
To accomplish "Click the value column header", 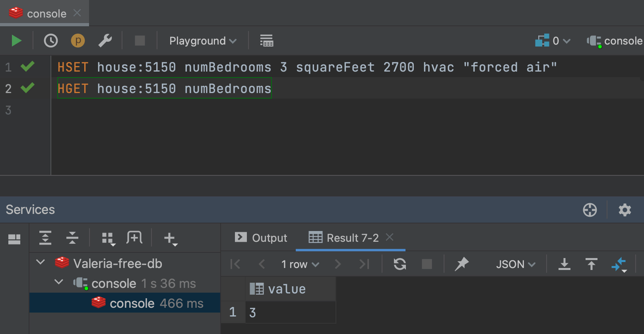I will coord(286,289).
